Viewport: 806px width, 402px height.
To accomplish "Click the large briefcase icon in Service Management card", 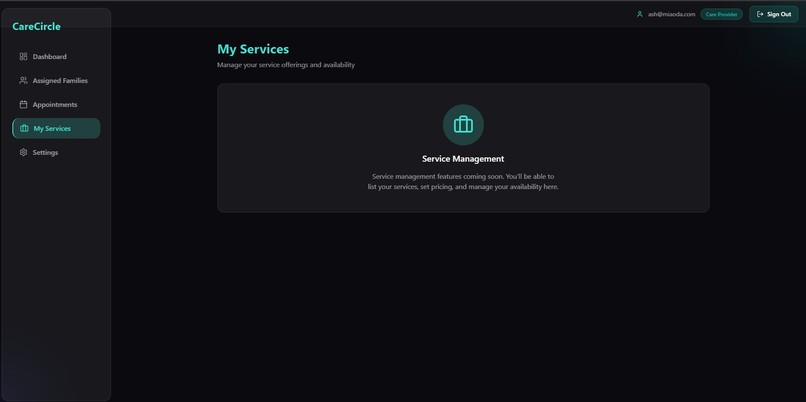I will point(463,125).
